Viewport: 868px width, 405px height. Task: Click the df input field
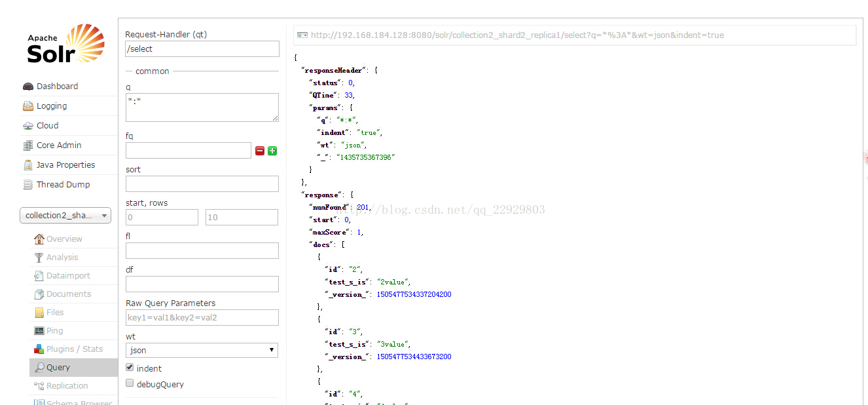click(x=202, y=284)
